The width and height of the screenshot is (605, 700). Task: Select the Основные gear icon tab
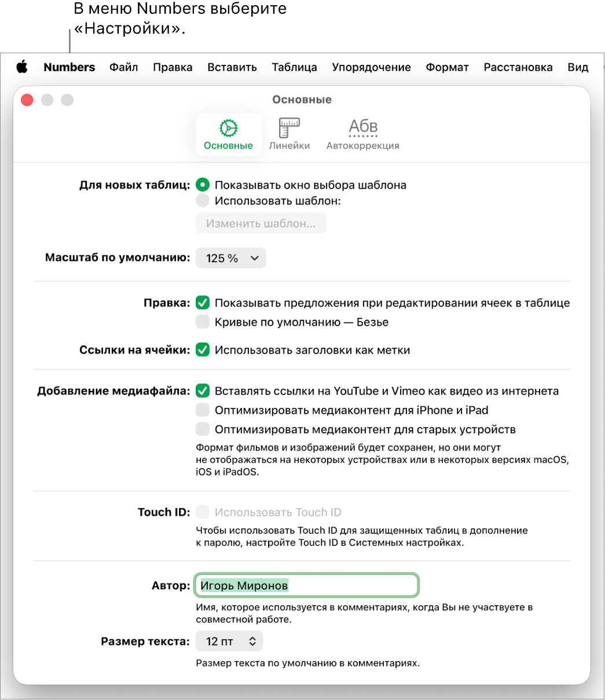pos(228,135)
